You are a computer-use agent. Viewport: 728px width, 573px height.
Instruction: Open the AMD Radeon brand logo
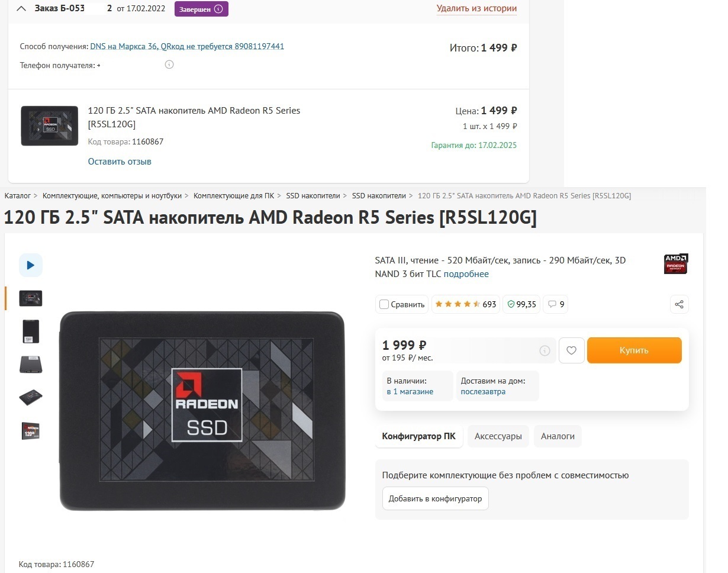click(675, 264)
